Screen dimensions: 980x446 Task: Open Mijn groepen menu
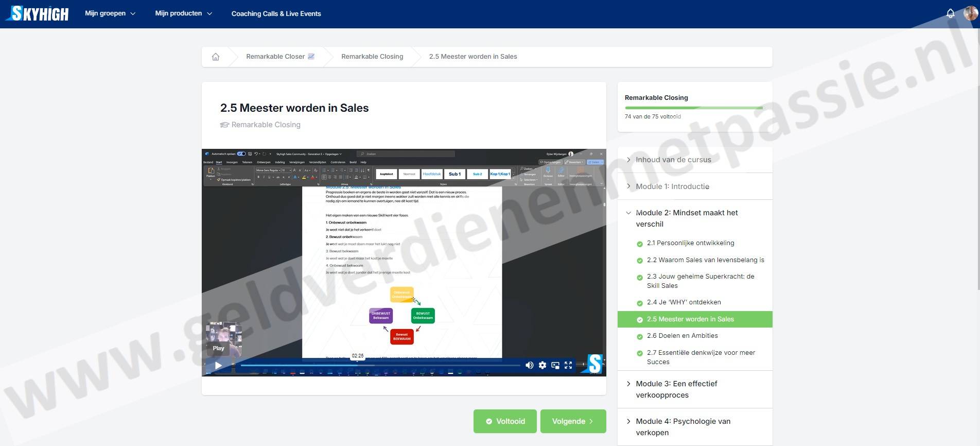(110, 13)
